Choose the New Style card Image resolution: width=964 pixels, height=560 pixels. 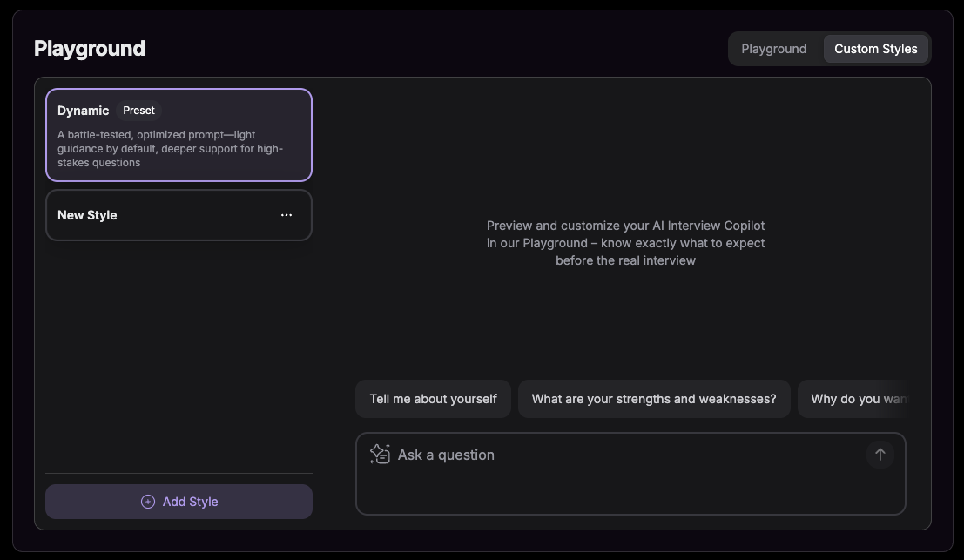tap(165, 215)
